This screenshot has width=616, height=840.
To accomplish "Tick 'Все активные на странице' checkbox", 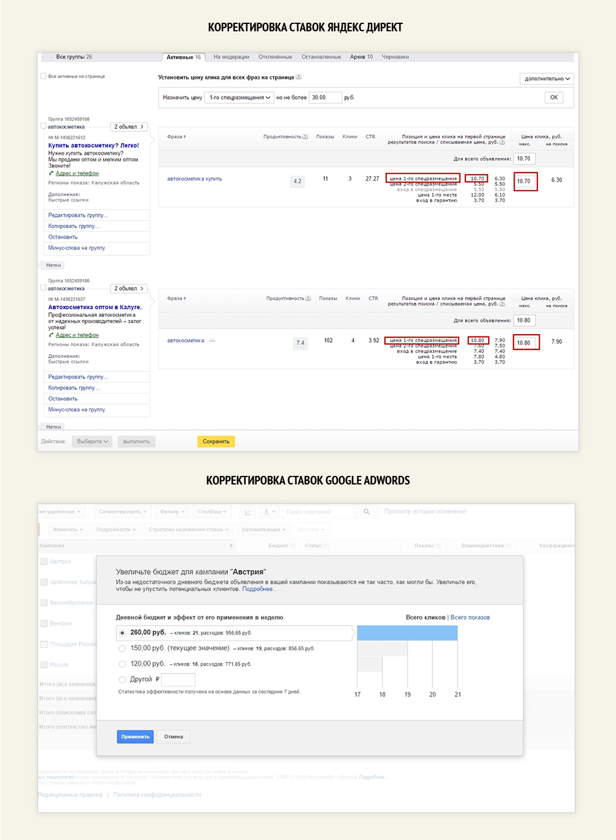I will [x=44, y=76].
